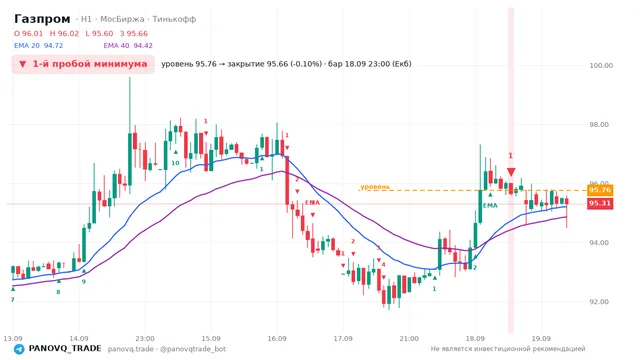Click the red EMA crossing label
Image resolution: width=640 pixels, height=360 pixels.
click(312, 202)
